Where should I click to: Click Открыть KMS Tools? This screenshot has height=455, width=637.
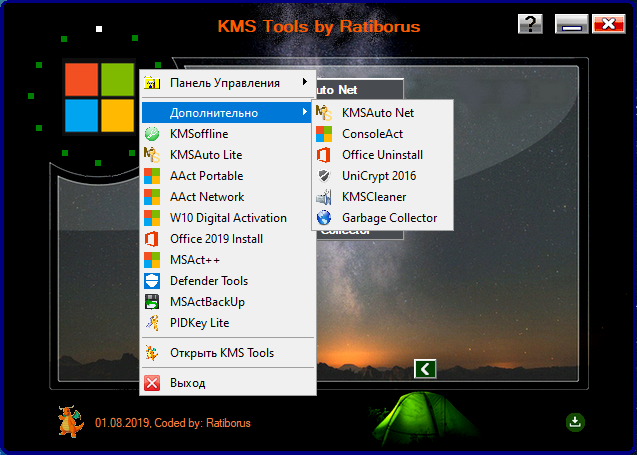pyautogui.click(x=221, y=352)
